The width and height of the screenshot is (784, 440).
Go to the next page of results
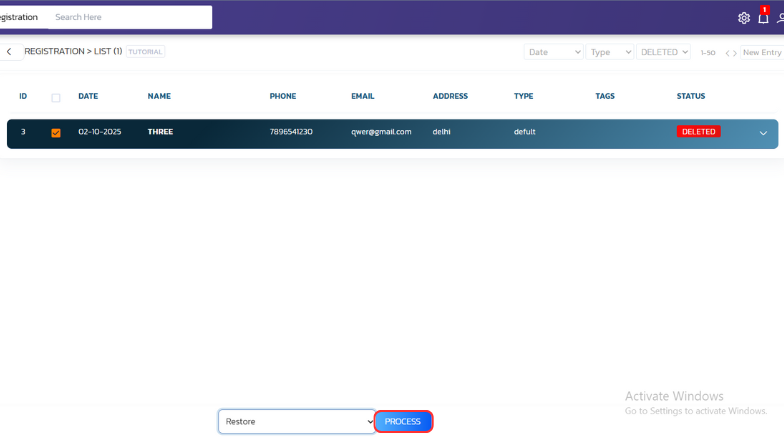click(x=736, y=53)
